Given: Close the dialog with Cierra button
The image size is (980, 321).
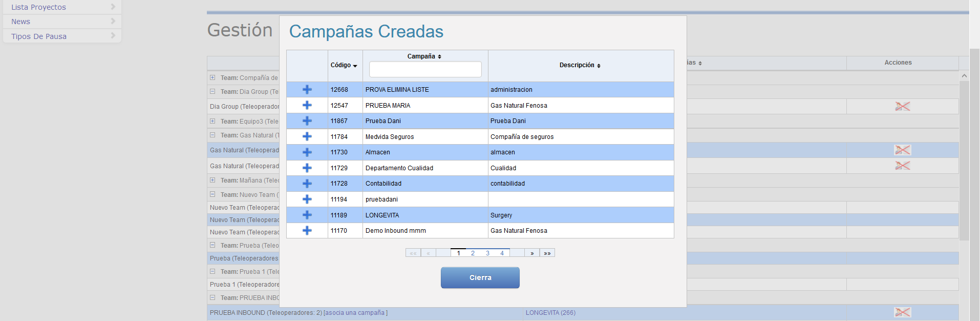Looking at the screenshot, I should pos(480,277).
